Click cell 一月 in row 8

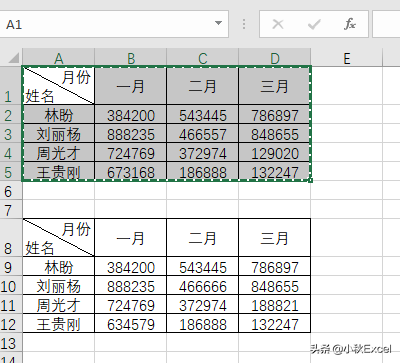tap(131, 238)
